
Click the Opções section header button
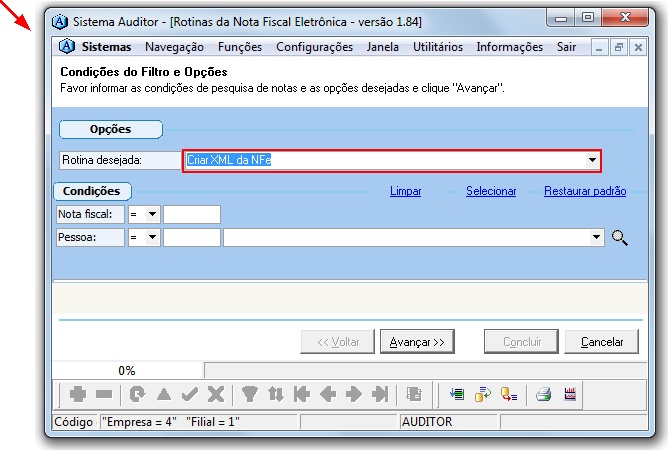pos(111,129)
